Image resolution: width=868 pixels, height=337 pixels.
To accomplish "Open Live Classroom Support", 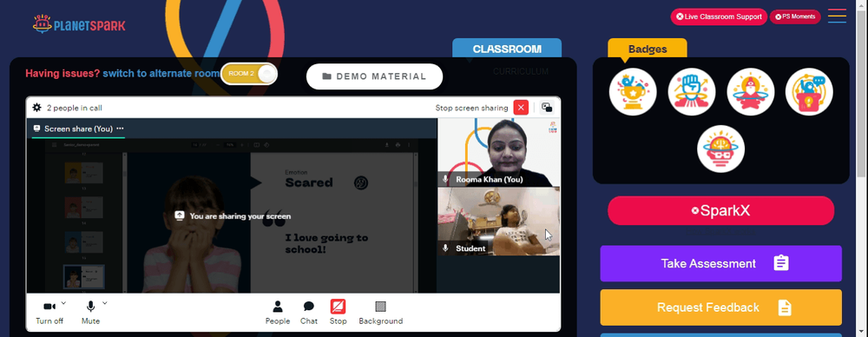I will click(719, 17).
